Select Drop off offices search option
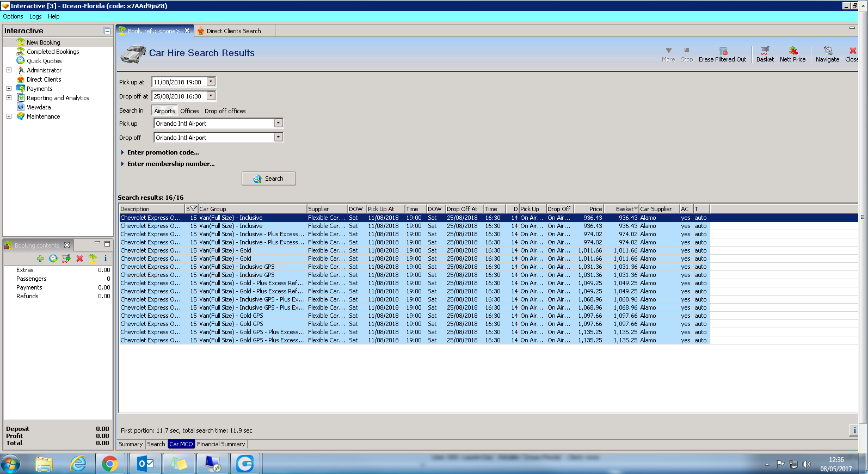 pyautogui.click(x=225, y=111)
